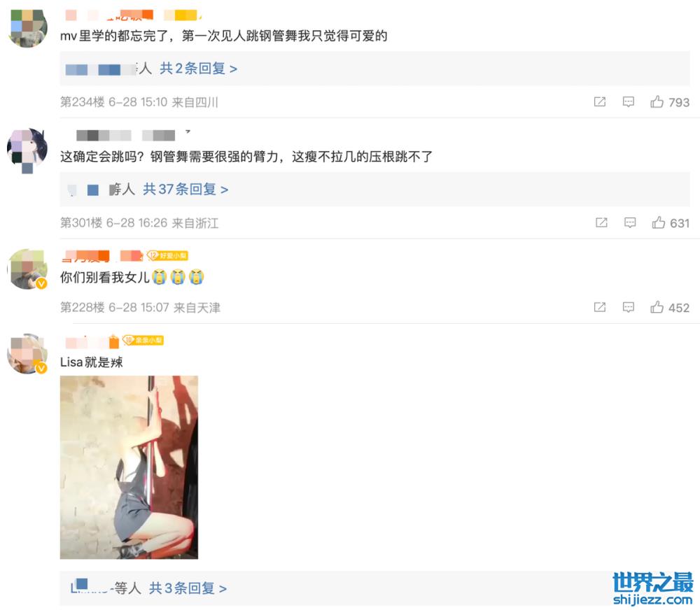Open the share icon on floor 301 comment
Screen dimensions: 700x610
click(601, 222)
